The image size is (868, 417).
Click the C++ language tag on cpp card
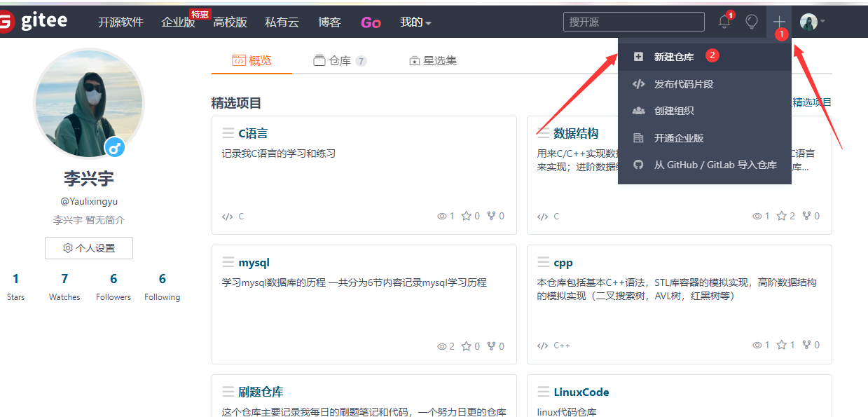(554, 346)
